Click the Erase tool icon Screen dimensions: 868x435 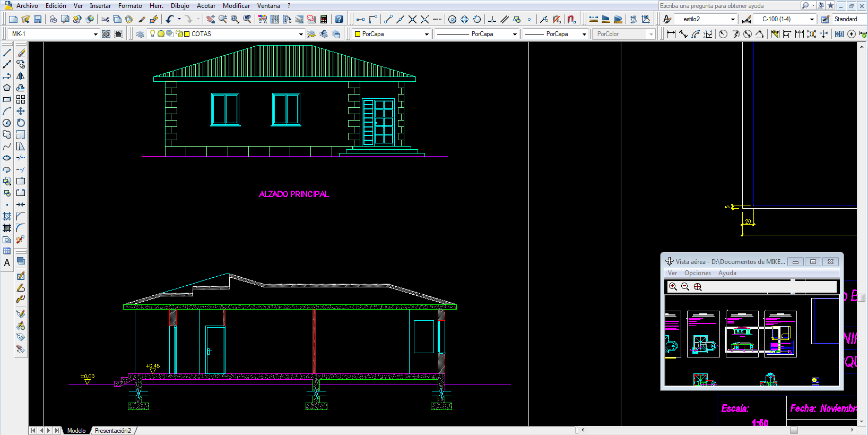(x=21, y=53)
